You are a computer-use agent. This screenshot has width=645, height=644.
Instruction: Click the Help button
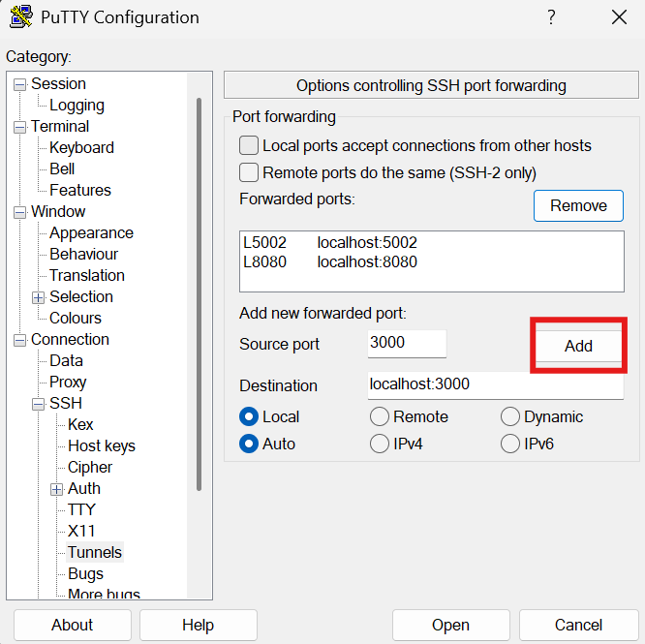pos(199,625)
